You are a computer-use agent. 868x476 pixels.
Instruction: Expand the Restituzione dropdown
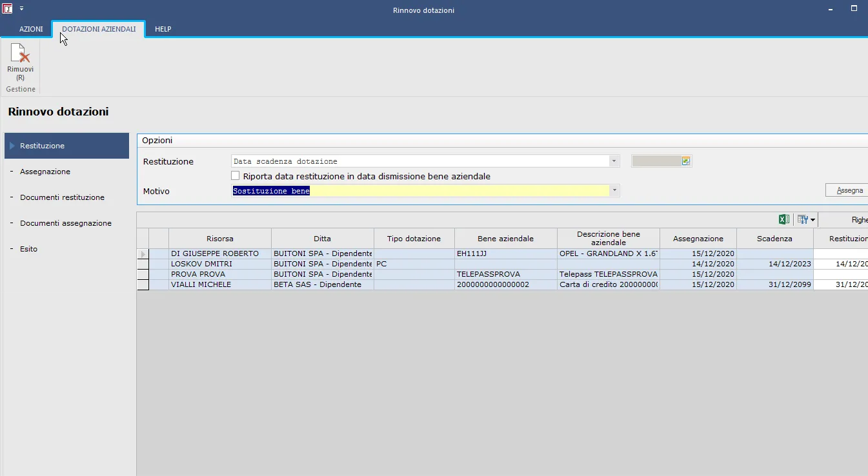(x=614, y=161)
